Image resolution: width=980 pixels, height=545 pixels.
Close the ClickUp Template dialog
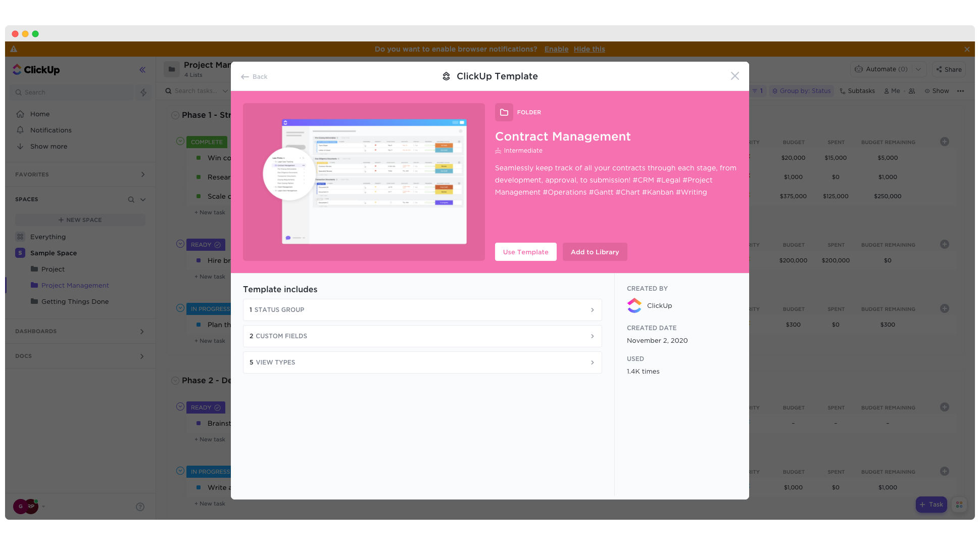coord(734,76)
